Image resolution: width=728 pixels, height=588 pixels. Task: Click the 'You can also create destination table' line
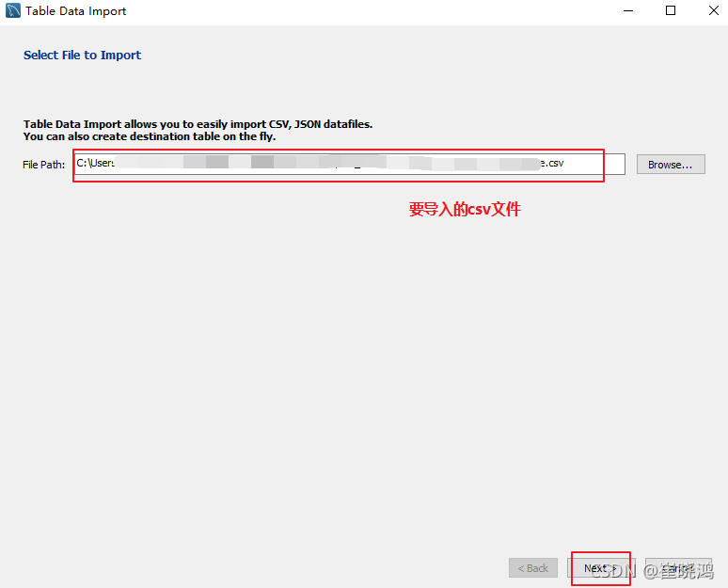coord(150,136)
